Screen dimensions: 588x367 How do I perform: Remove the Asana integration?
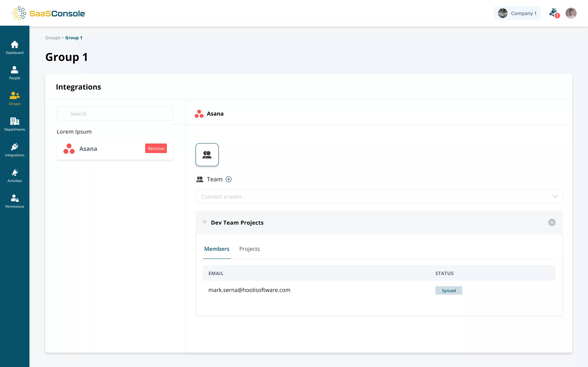(x=156, y=148)
